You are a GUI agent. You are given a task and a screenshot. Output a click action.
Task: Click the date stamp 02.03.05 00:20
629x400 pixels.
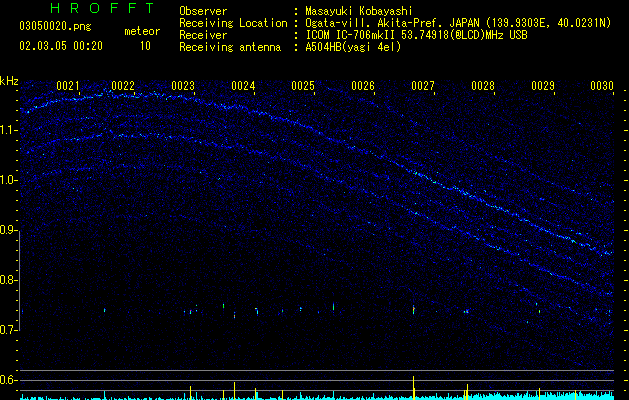pyautogui.click(x=61, y=46)
